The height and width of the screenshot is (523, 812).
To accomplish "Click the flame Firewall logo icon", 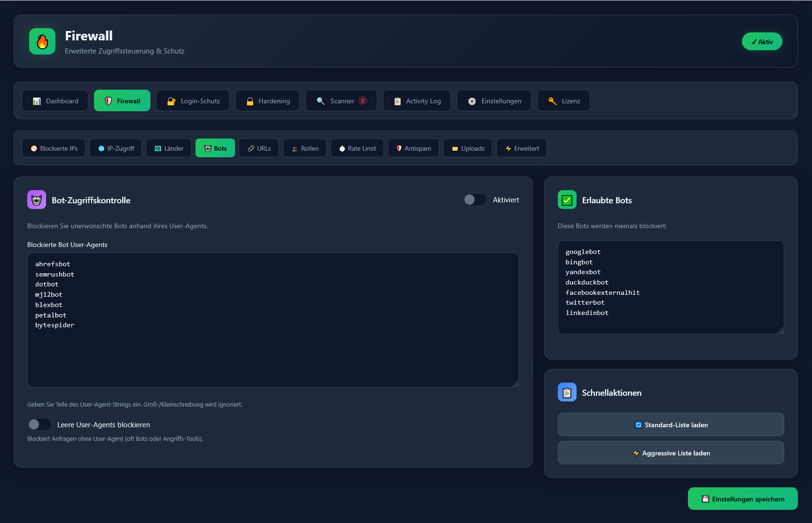I will point(42,41).
